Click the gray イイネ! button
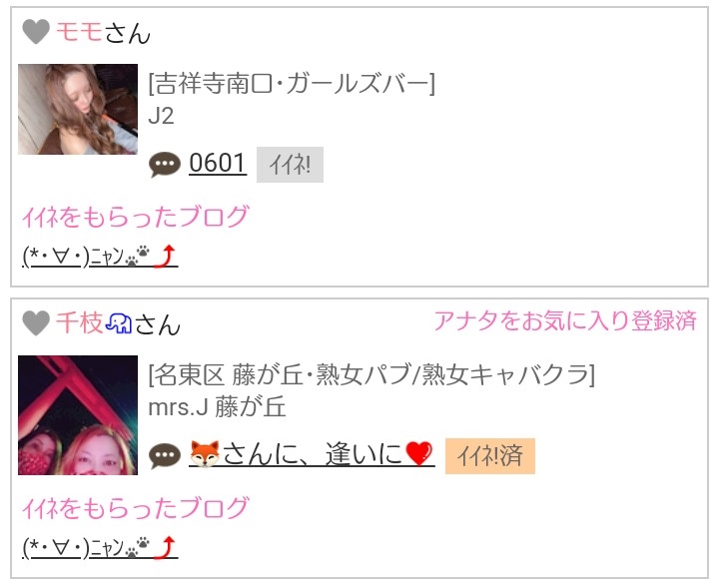This screenshot has width=719, height=588. [x=290, y=165]
